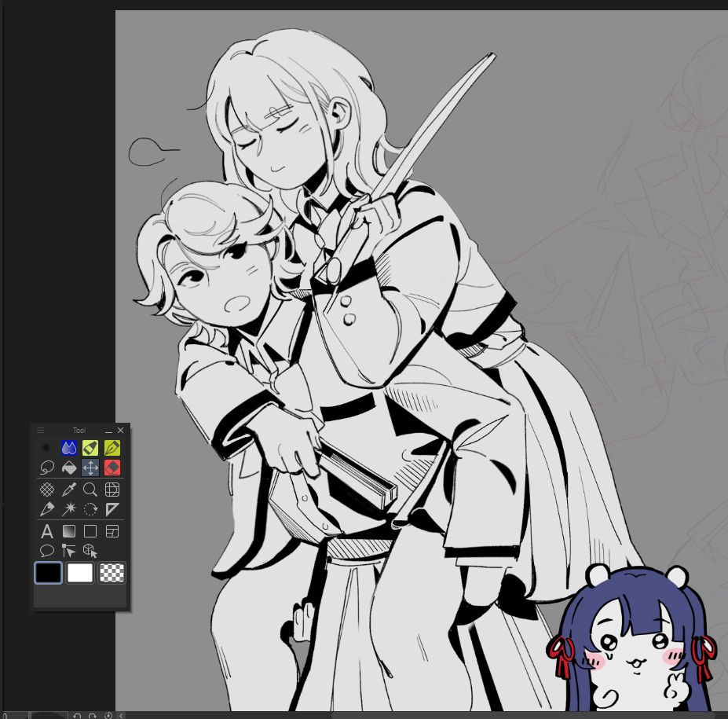
Task: Choose the Auto select magic wand tool
Action: [69, 510]
